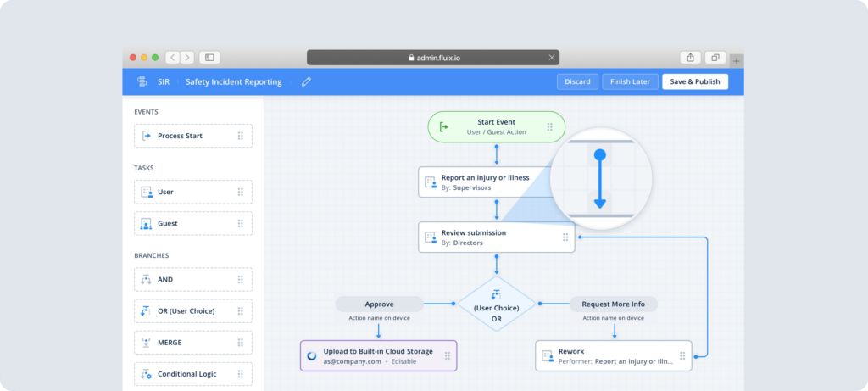Click the Fluix logo icon in header

142,81
